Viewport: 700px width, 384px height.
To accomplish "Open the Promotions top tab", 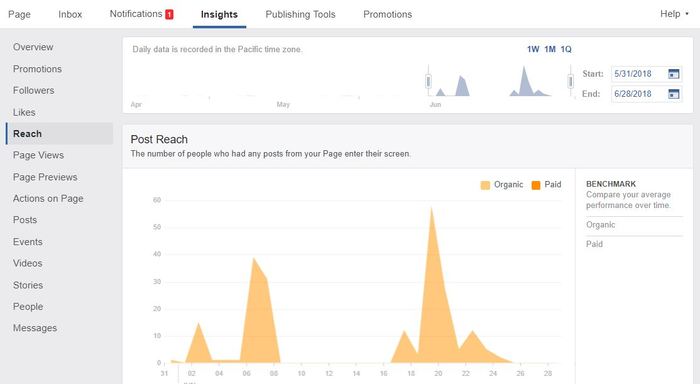I will pos(388,14).
